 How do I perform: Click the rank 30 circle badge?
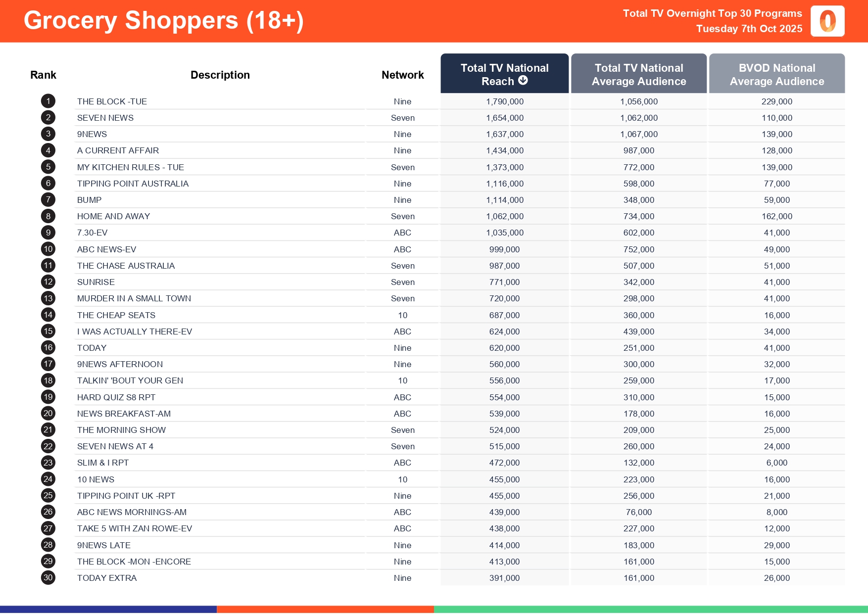[x=48, y=578]
